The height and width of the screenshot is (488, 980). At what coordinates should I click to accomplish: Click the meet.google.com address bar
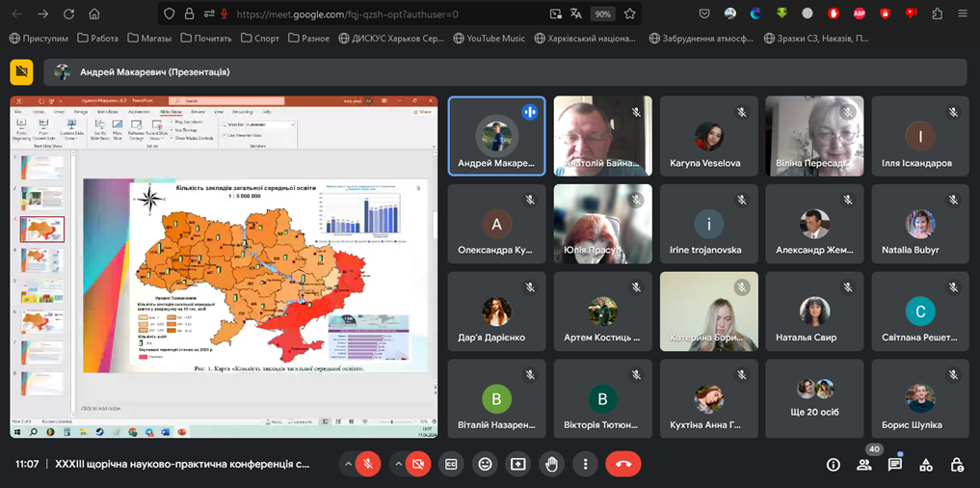[385, 14]
